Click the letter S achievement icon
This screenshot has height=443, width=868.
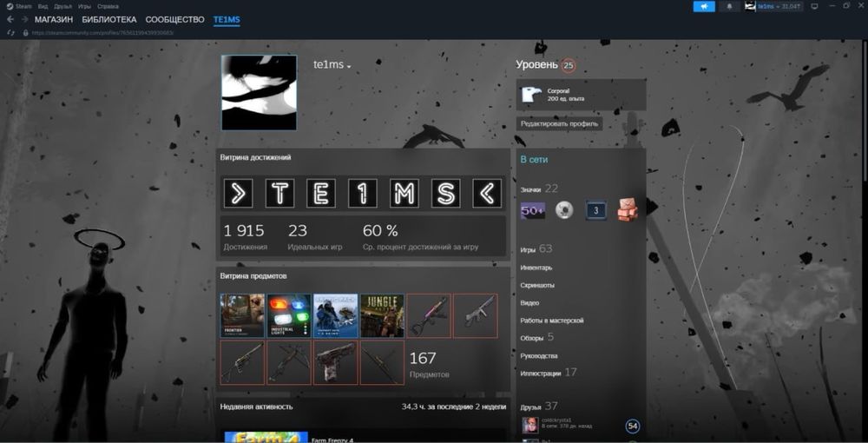coord(445,193)
